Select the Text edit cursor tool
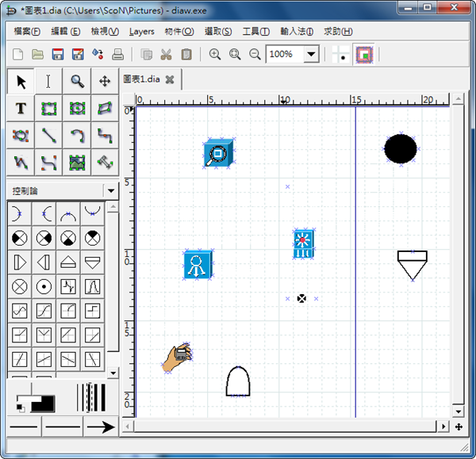This screenshot has width=476, height=459. [x=48, y=81]
